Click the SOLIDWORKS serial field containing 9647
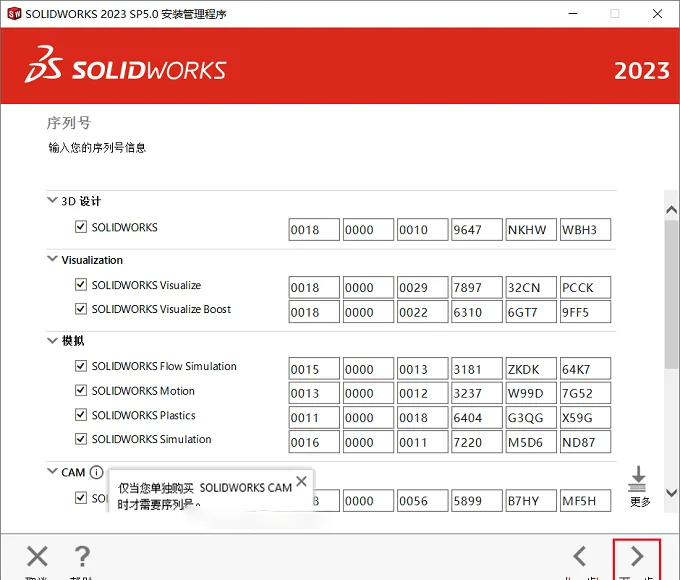The height and width of the screenshot is (580, 680). tap(477, 229)
